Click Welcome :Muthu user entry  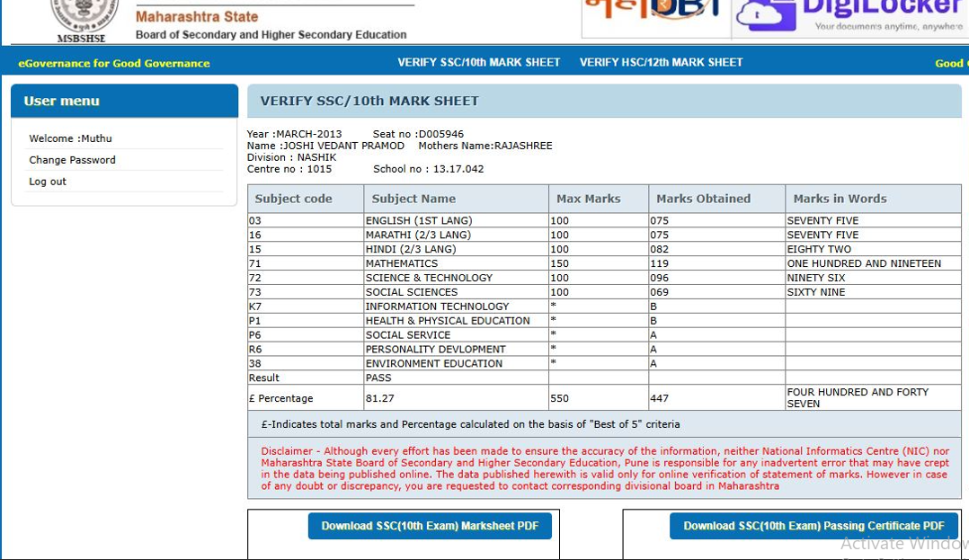click(70, 138)
